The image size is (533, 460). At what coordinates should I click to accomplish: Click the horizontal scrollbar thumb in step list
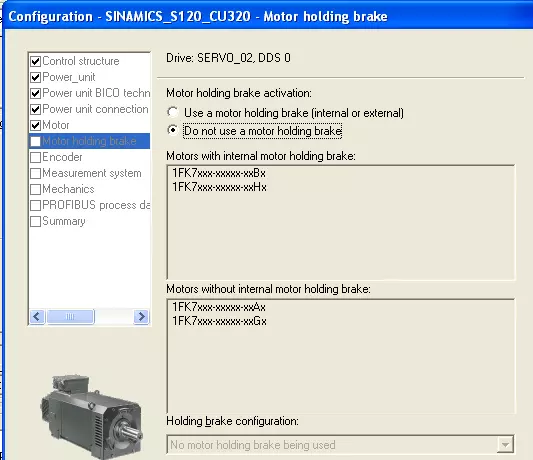point(70,317)
